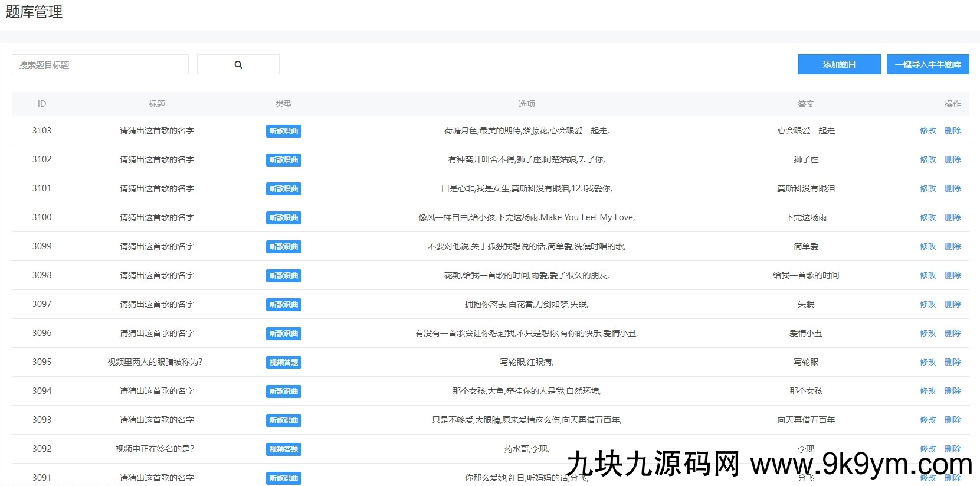Delete question 3101 via 删除 link
This screenshot has width=980, height=486.
click(x=952, y=188)
